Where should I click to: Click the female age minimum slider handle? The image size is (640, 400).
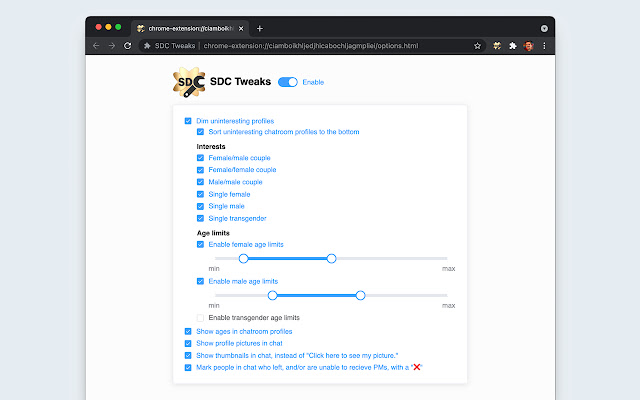pos(243,258)
